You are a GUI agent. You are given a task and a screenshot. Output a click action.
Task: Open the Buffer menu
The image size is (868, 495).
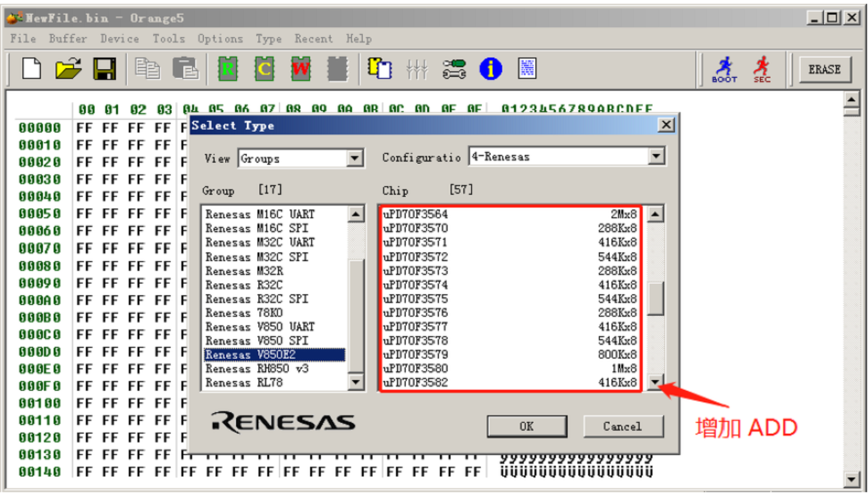(68, 39)
